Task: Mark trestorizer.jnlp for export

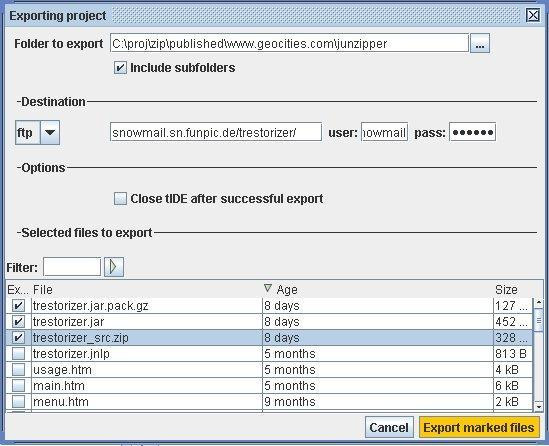Action: pyautogui.click(x=18, y=354)
